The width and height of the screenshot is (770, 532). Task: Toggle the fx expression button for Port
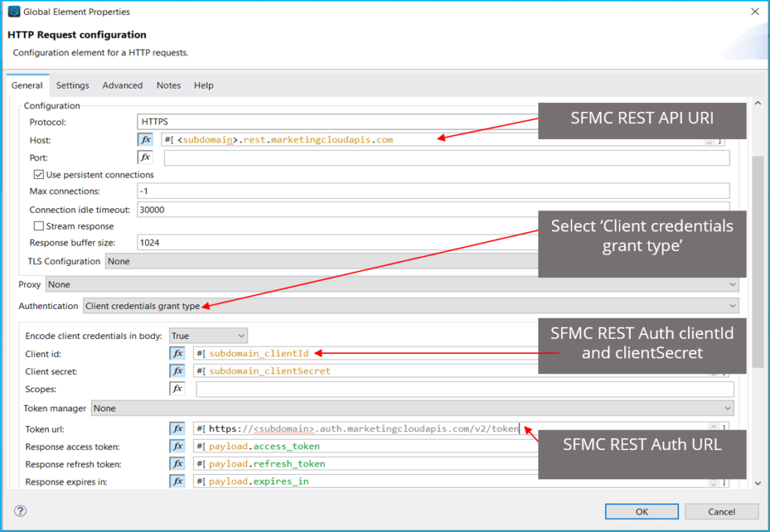145,158
